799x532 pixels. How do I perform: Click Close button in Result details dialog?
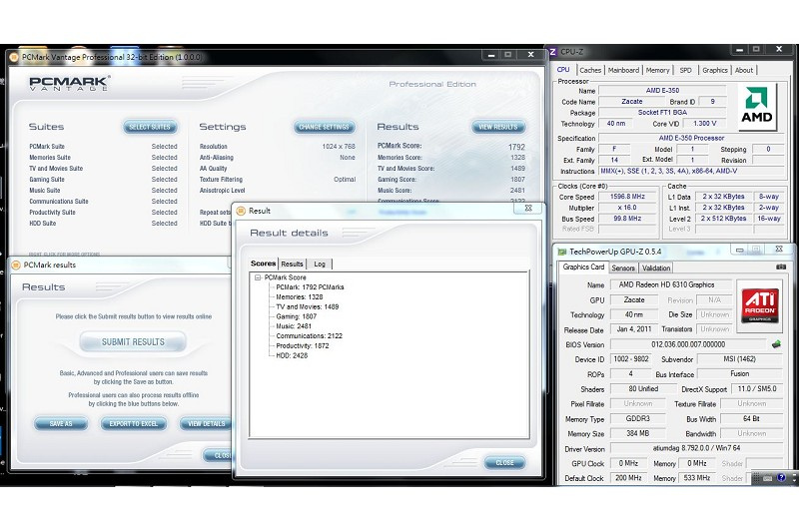[505, 463]
